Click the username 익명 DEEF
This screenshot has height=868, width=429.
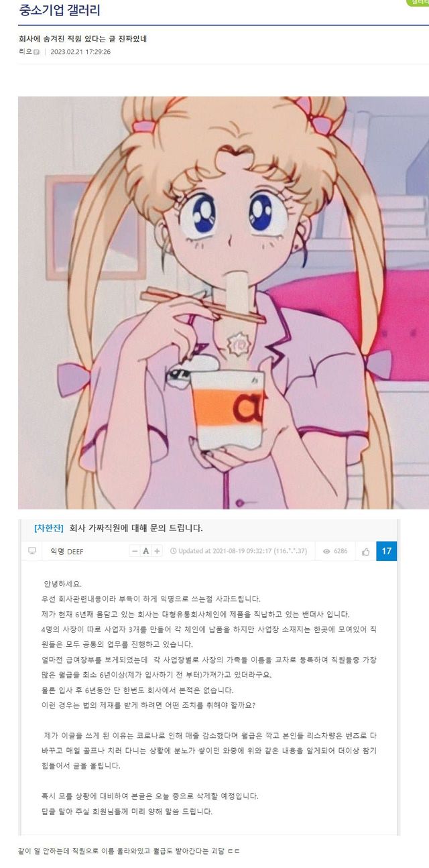click(x=67, y=551)
